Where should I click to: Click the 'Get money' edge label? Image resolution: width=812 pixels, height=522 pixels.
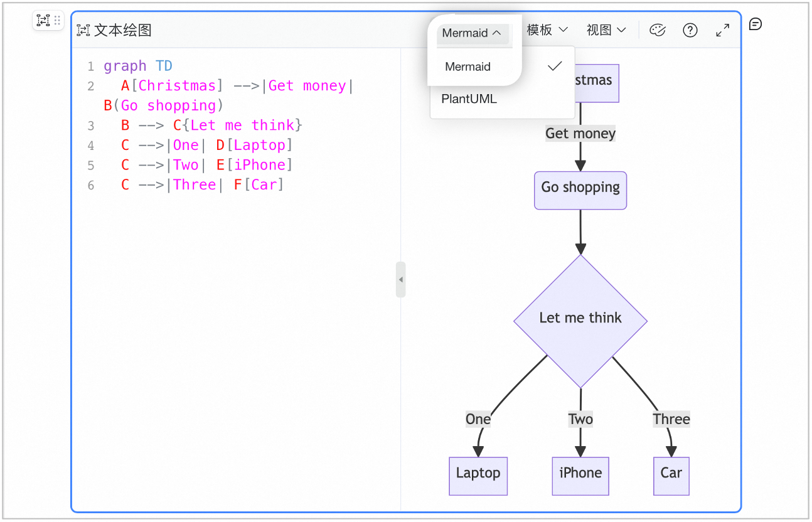pyautogui.click(x=580, y=133)
